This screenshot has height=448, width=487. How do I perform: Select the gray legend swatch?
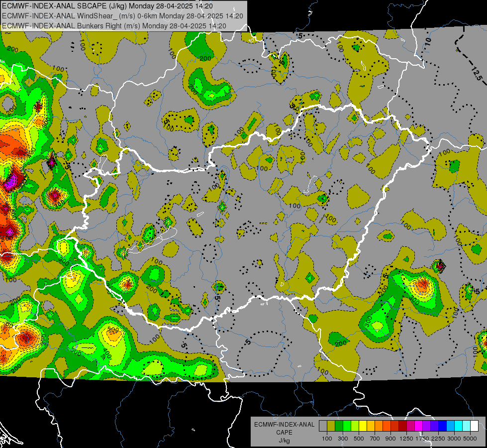[x=323, y=426]
